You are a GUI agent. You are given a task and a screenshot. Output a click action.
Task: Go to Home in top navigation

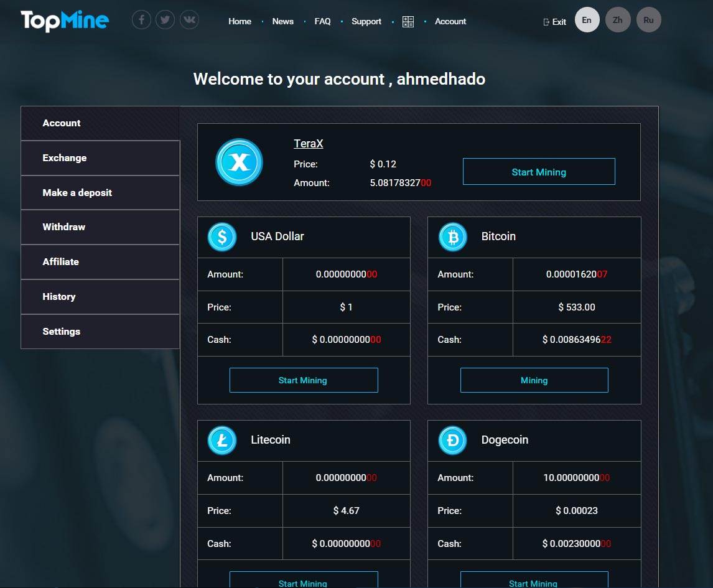[x=240, y=21]
